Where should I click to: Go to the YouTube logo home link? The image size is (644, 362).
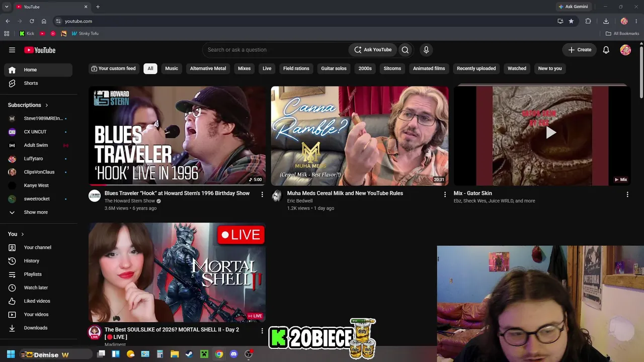point(40,50)
